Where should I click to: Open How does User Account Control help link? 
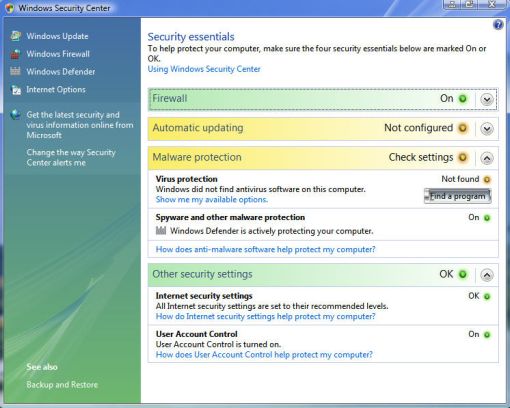click(x=264, y=355)
